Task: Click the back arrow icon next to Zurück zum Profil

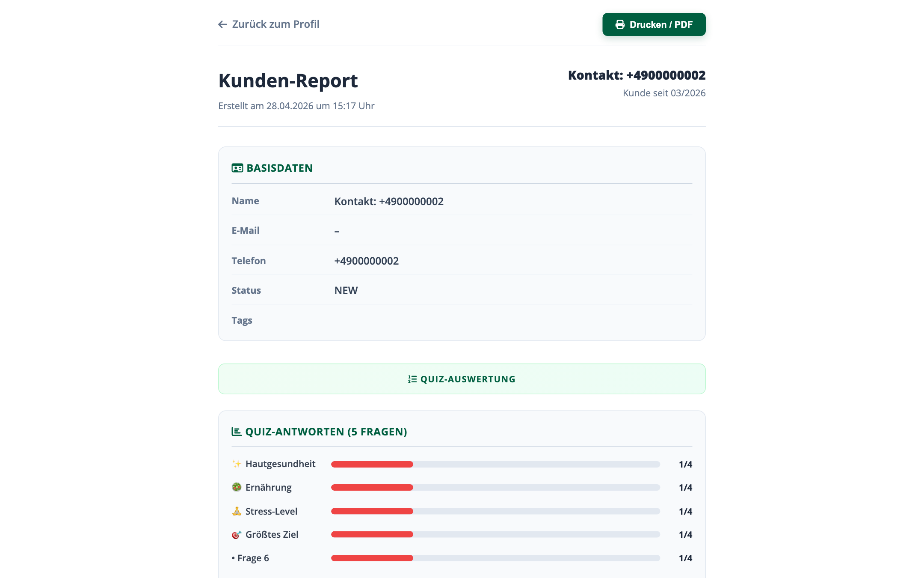Action: tap(222, 24)
